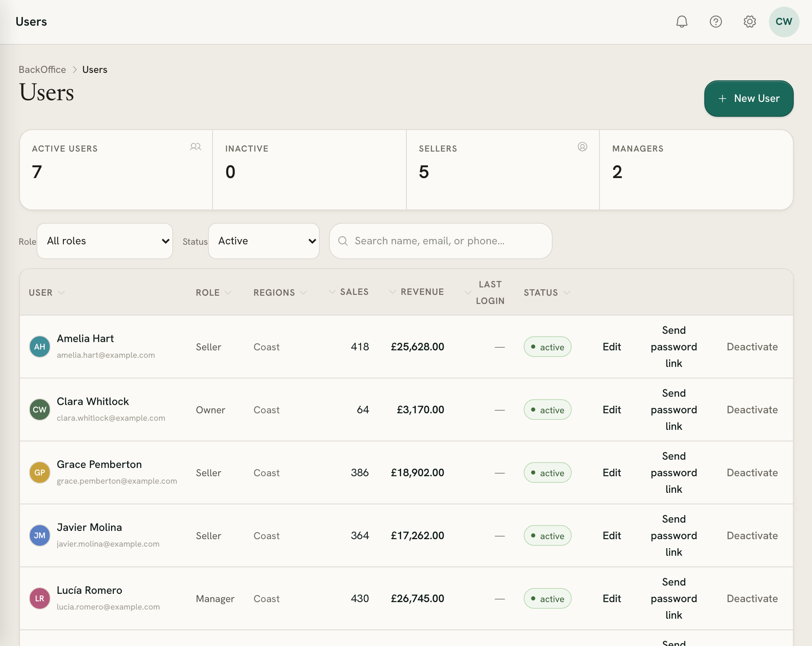Click the Managers stat card
This screenshot has height=646, width=812.
tap(696, 170)
